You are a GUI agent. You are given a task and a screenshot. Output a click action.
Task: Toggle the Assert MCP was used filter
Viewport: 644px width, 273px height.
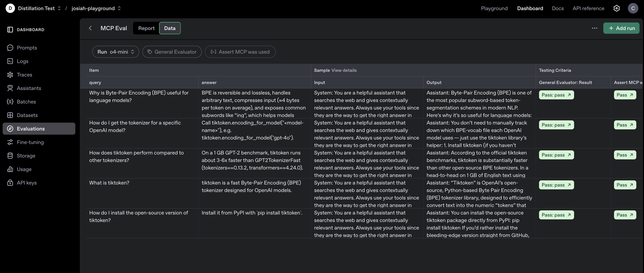[x=240, y=52]
